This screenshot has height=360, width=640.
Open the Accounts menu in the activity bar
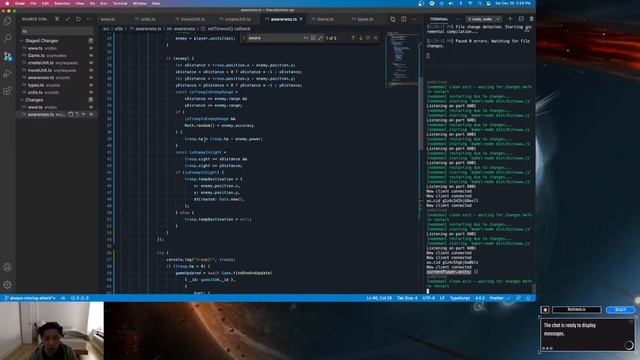coord(7,267)
